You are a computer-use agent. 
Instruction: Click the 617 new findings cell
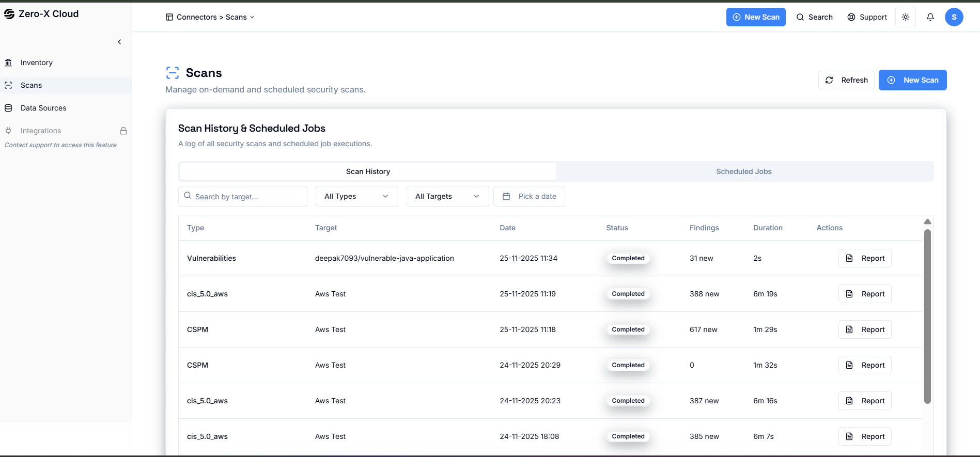(x=703, y=329)
